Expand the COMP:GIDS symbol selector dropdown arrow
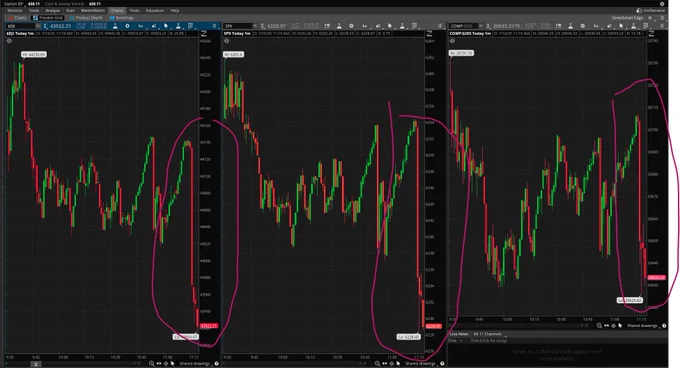Image resolution: width=680 pixels, height=368 pixels. (481, 26)
